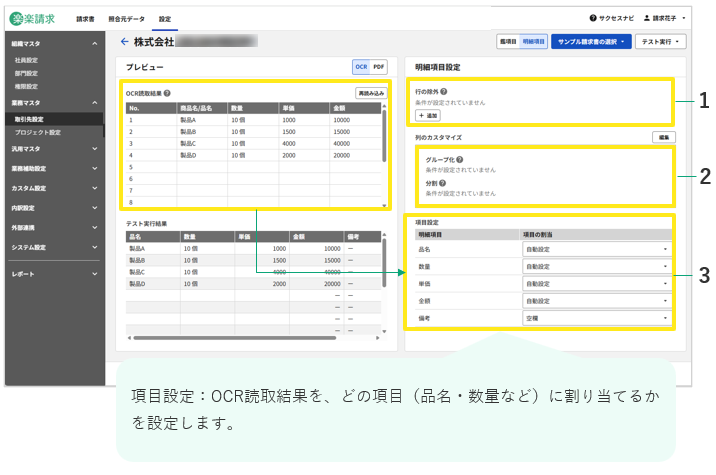
Task: Click the user icon for 請求花子
Action: 647,18
